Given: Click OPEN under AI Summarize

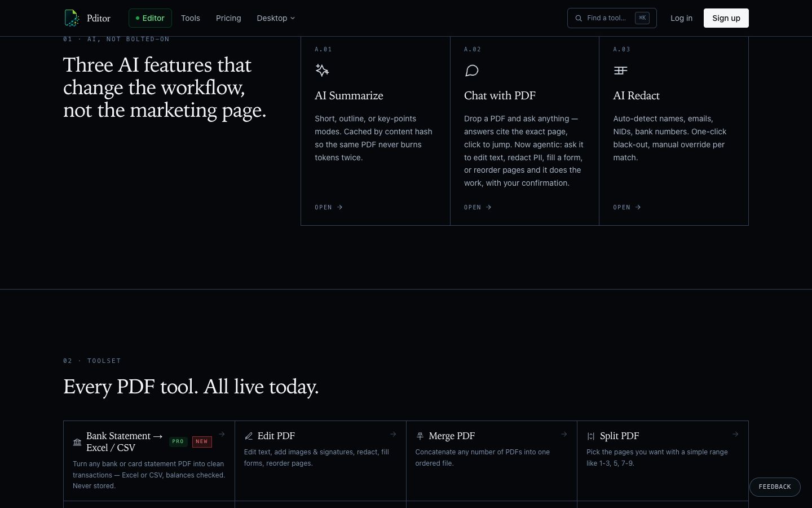Looking at the screenshot, I should pos(329,207).
